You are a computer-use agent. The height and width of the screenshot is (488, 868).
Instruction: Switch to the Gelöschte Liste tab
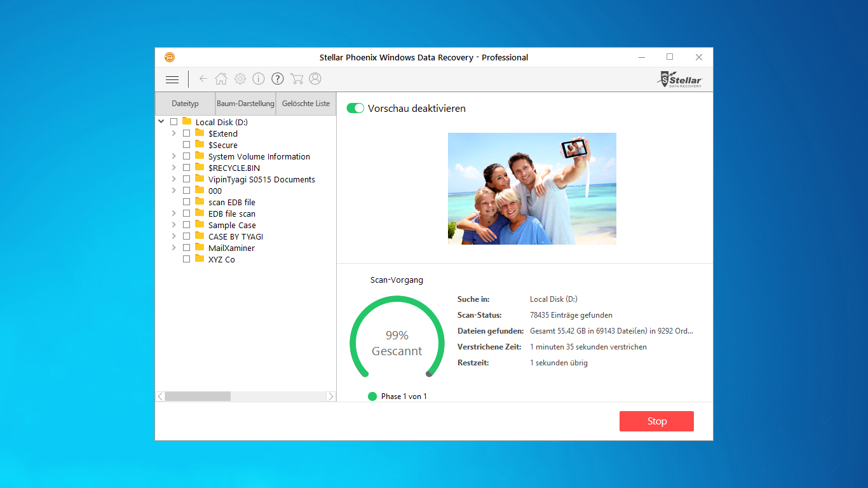[306, 104]
